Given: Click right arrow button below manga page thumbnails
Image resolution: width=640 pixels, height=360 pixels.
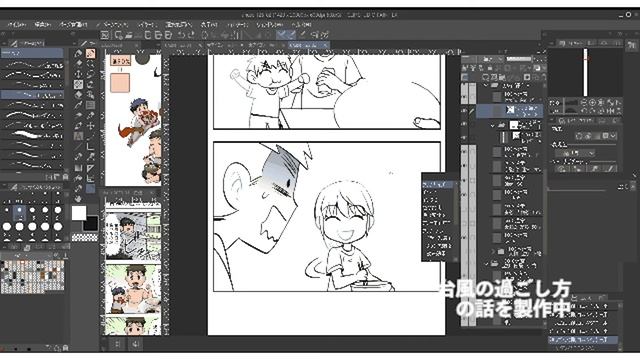Looking at the screenshot, I should click(136, 344).
